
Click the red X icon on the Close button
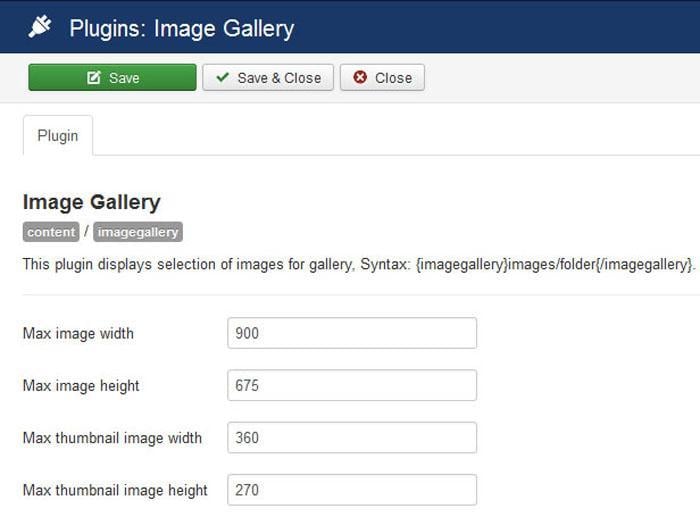pos(360,78)
